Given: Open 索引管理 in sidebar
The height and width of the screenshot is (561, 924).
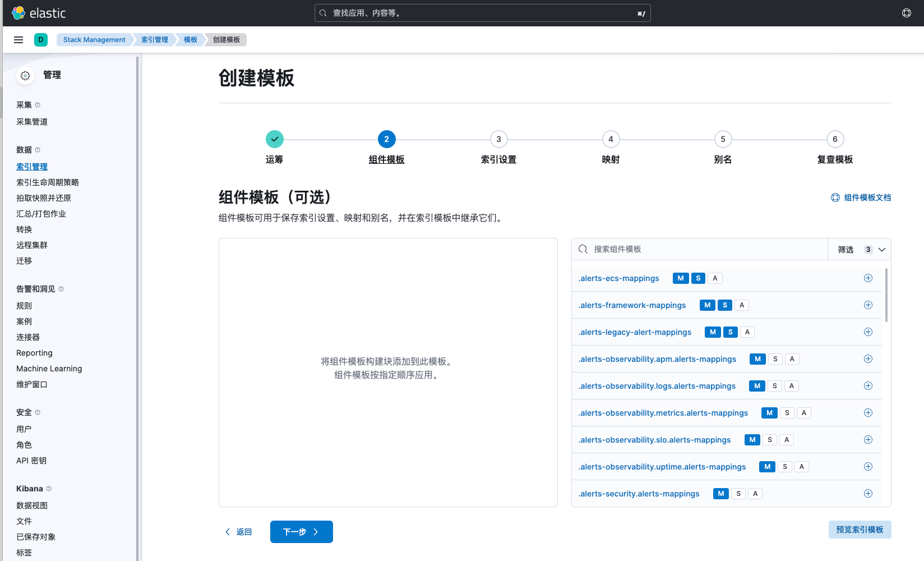Looking at the screenshot, I should point(32,167).
